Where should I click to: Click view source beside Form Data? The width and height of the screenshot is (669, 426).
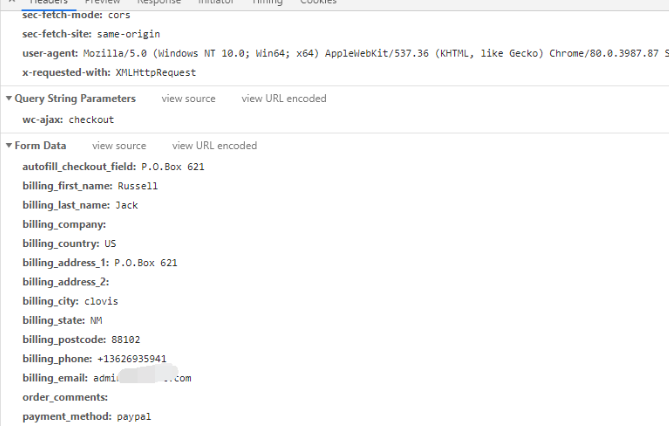click(118, 145)
